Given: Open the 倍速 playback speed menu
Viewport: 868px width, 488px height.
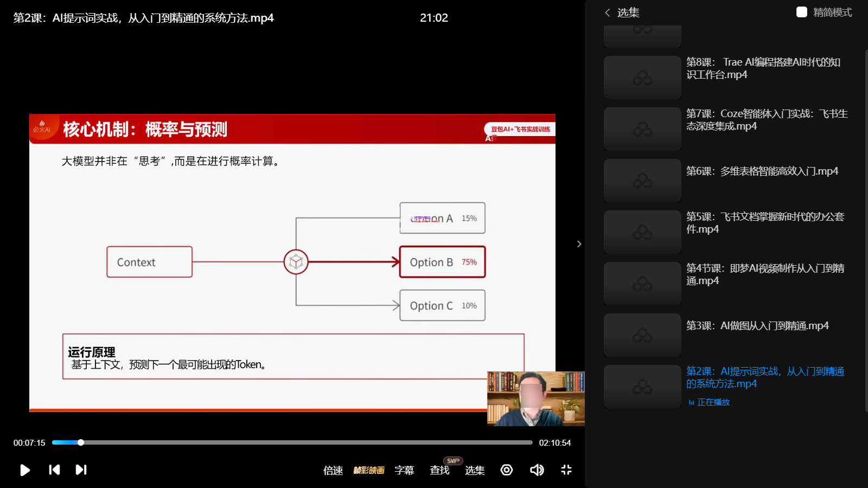Looking at the screenshot, I should [x=333, y=470].
